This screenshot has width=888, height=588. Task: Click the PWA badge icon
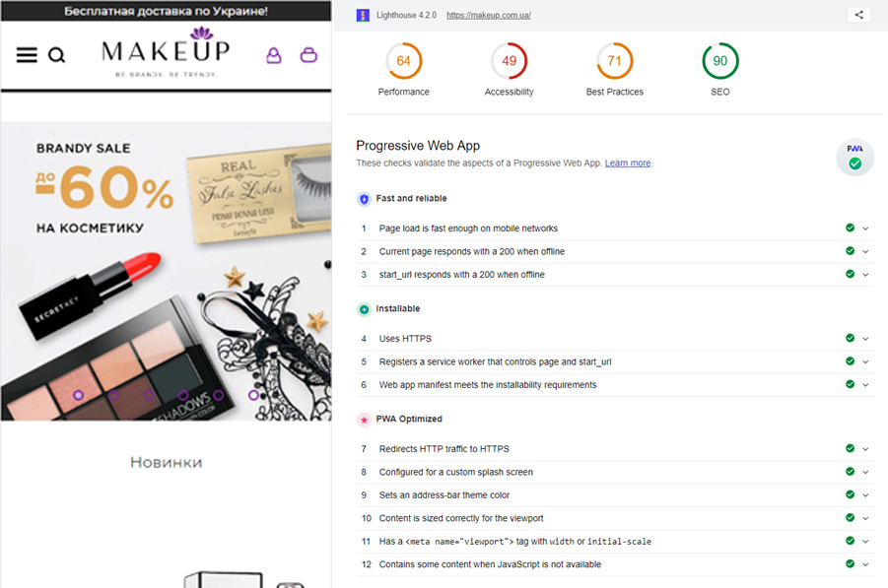coord(854,158)
